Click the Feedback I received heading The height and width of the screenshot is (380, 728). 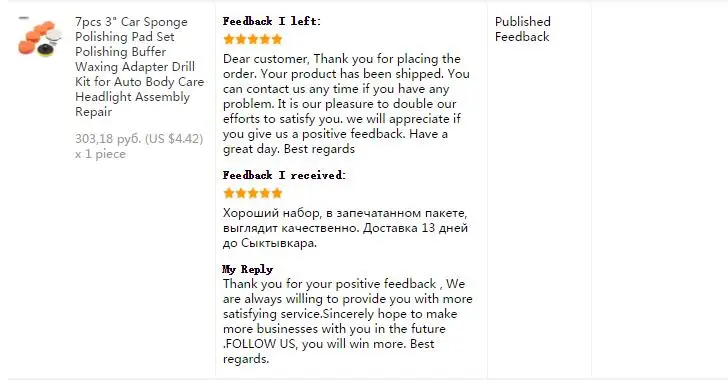click(x=284, y=175)
